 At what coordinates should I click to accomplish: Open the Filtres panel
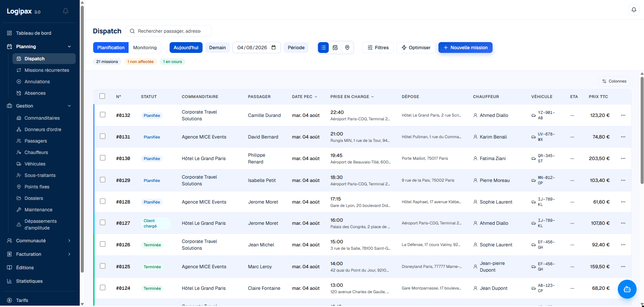(x=378, y=48)
